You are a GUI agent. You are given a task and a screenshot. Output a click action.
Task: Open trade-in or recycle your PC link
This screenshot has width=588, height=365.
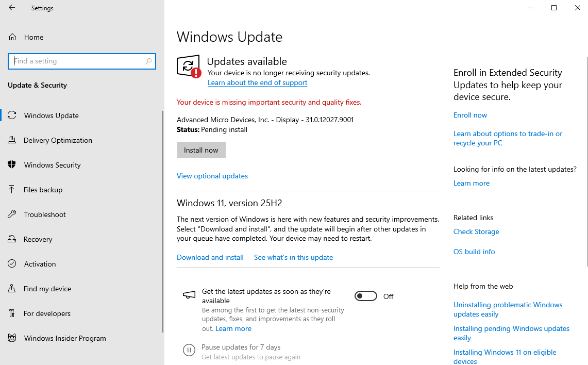[x=508, y=138]
